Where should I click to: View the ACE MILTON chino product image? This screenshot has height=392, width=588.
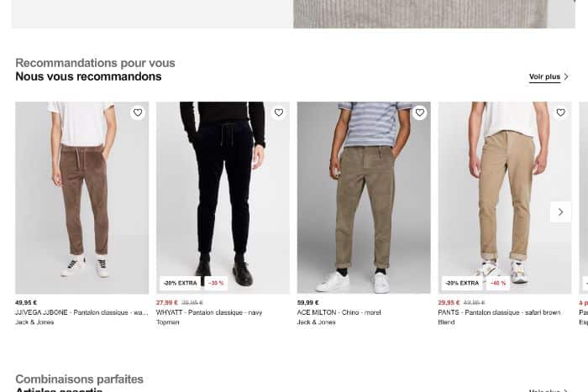tap(364, 197)
